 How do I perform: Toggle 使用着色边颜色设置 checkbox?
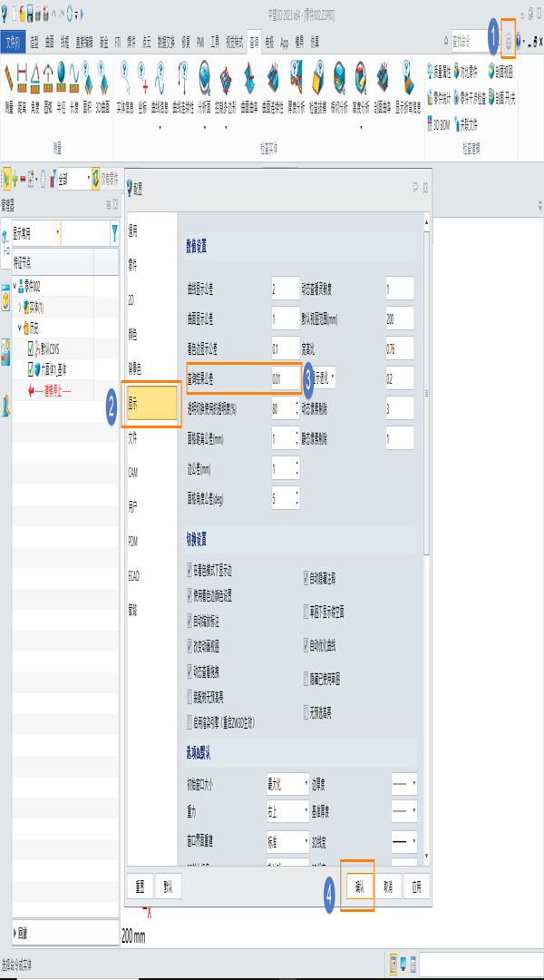tap(190, 595)
